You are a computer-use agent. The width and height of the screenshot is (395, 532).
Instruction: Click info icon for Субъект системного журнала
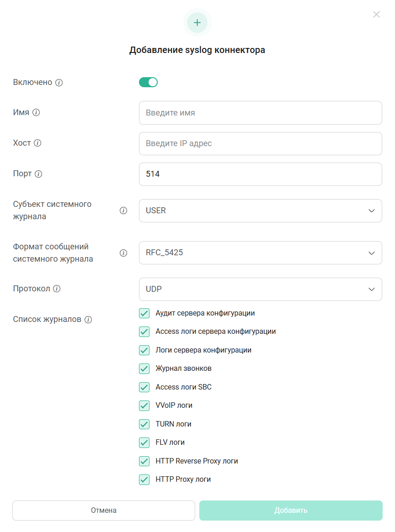(x=123, y=211)
